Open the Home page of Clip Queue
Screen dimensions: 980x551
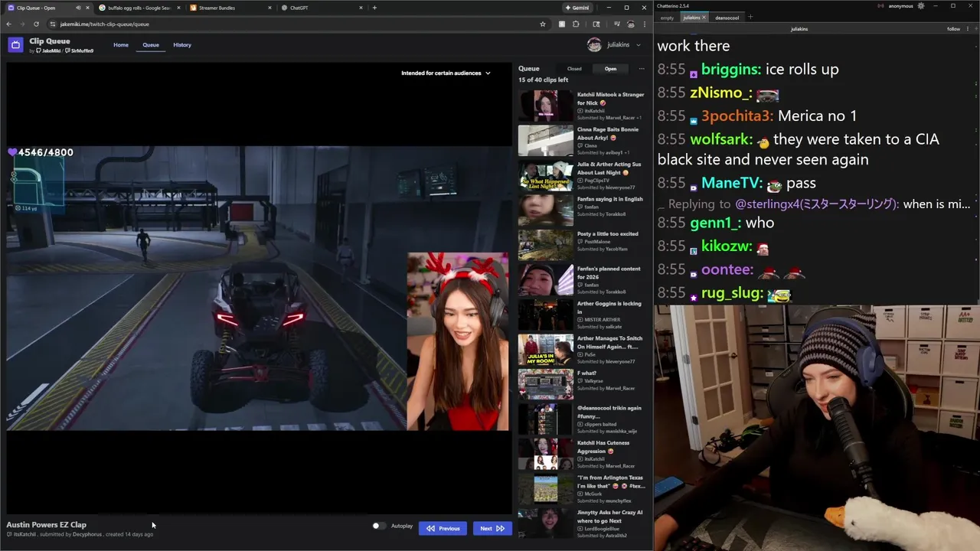[x=121, y=44]
